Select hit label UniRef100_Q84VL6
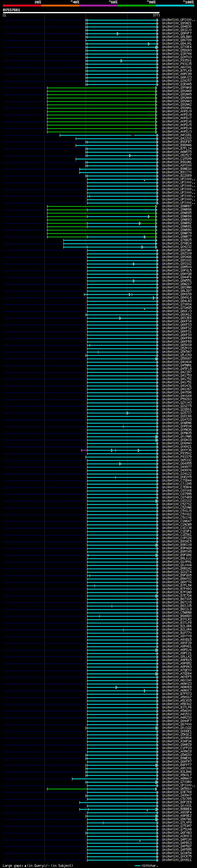This screenshot has height=868, width=197. coord(177,298)
